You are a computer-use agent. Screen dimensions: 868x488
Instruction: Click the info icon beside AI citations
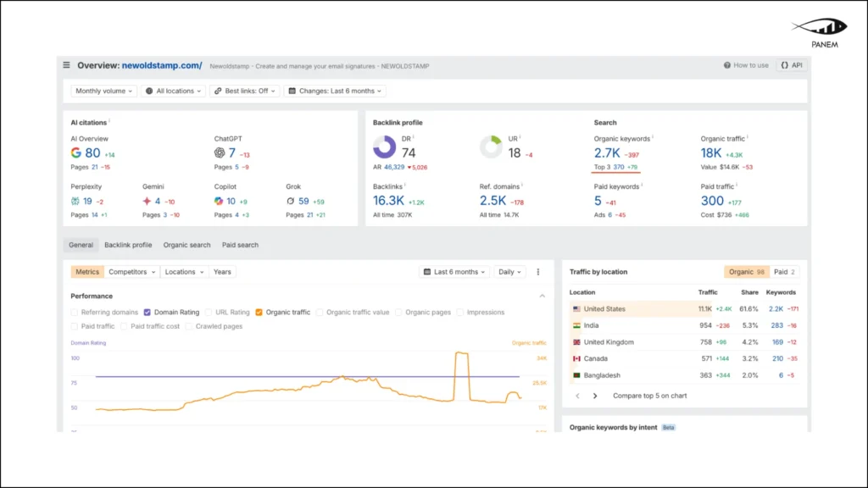tap(109, 120)
